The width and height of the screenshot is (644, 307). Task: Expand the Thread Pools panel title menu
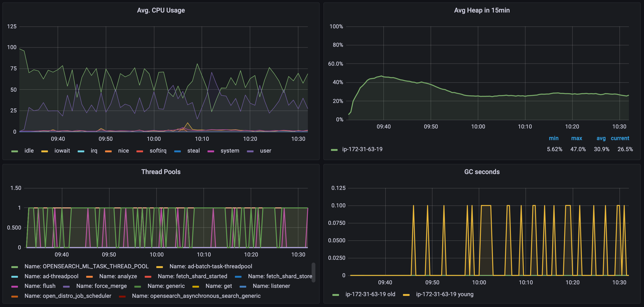point(161,172)
